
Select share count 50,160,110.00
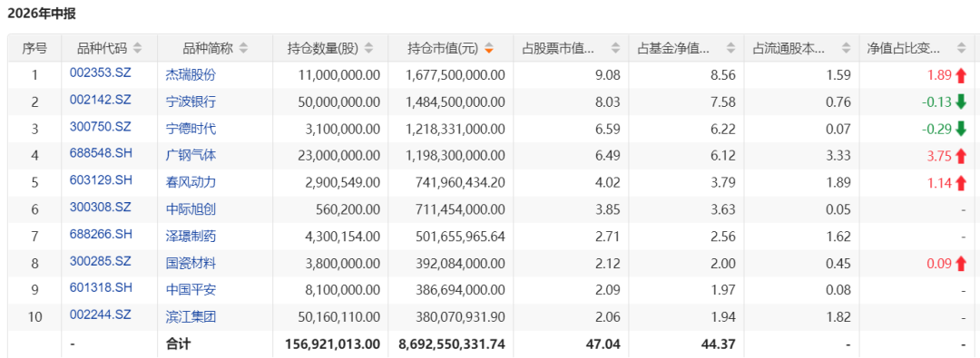338,317
